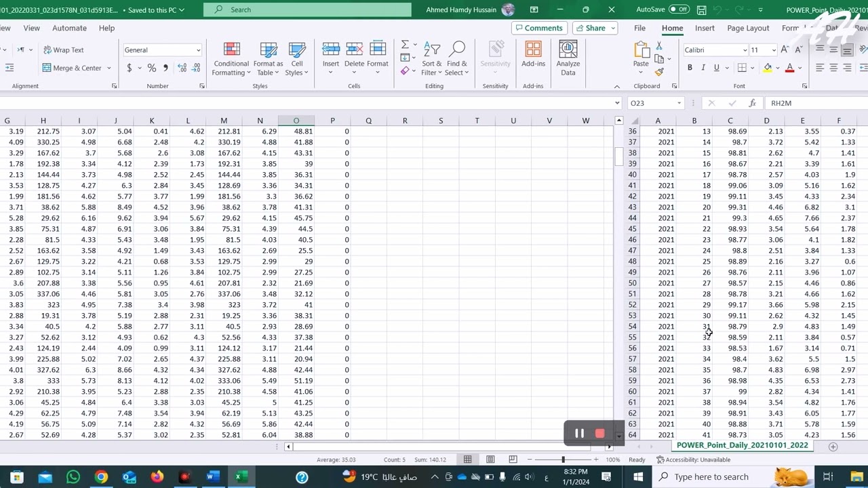
Task: Switch to Normal view in status bar
Action: coord(467,460)
